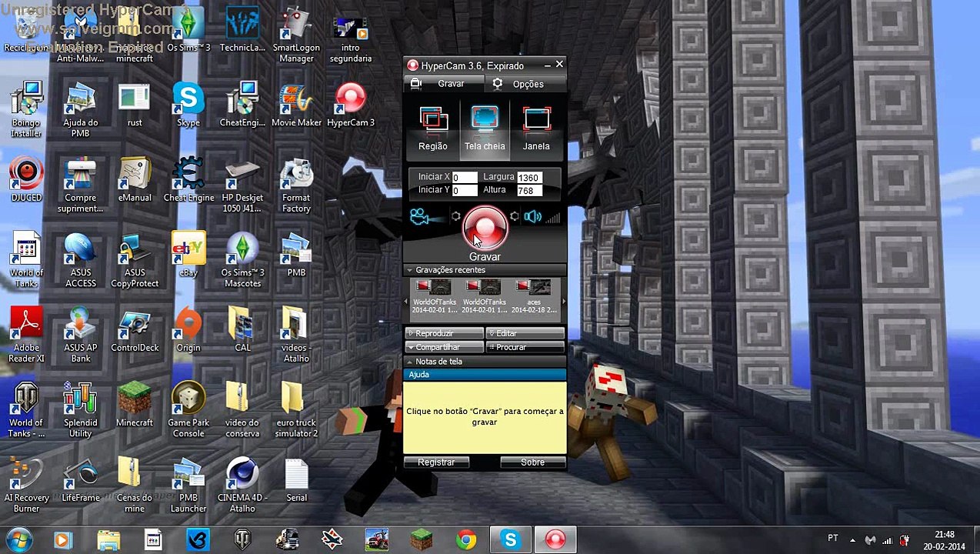Image resolution: width=980 pixels, height=554 pixels.
Task: Open eBay desktop shortcut
Action: click(188, 255)
